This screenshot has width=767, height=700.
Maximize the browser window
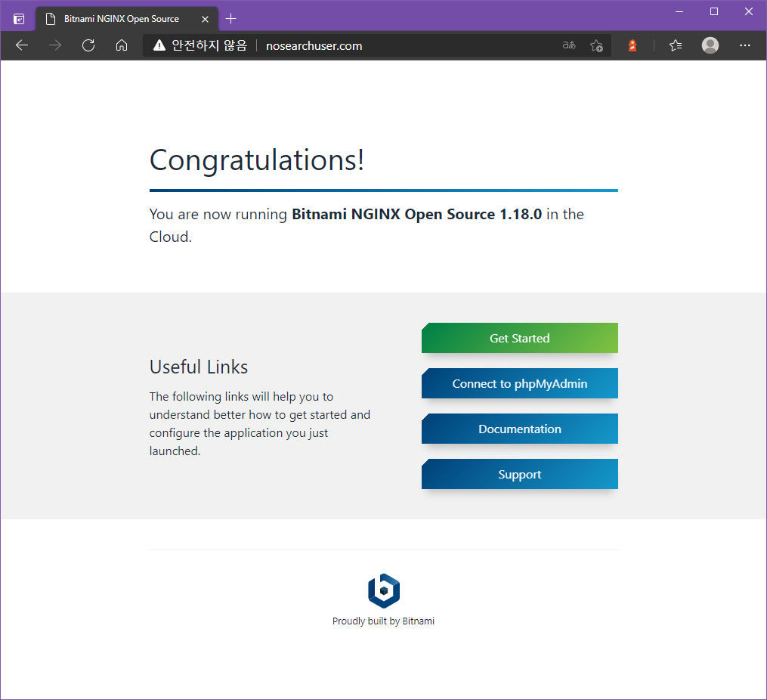(713, 11)
